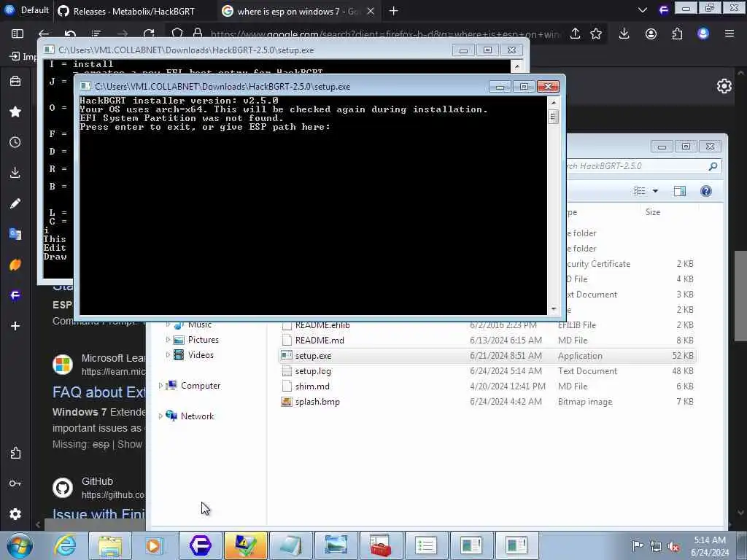The image size is (747, 560).
Task: Close the 'where is esp on windows 7' tab
Action: click(x=370, y=11)
